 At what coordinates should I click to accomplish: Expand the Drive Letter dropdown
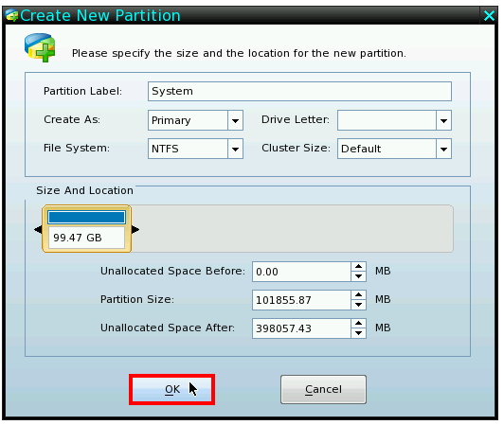point(443,120)
